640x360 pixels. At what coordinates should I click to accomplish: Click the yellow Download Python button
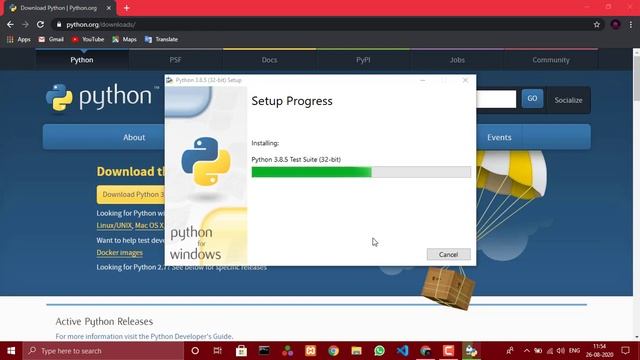pos(131,195)
